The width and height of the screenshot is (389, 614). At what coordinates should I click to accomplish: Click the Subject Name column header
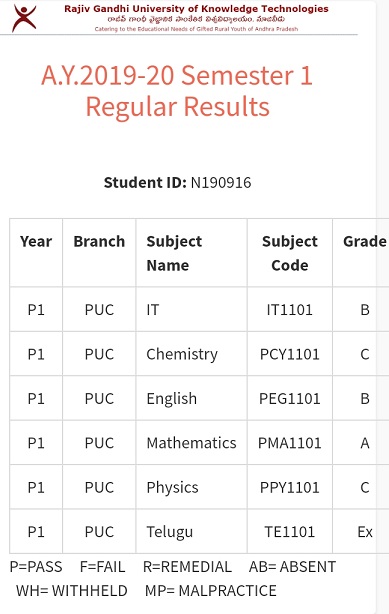(x=174, y=253)
